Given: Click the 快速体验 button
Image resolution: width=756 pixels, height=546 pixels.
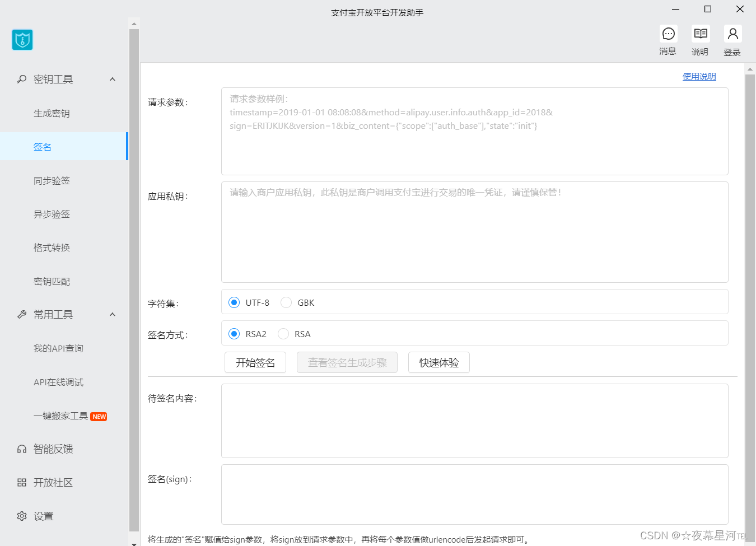Looking at the screenshot, I should click(439, 362).
